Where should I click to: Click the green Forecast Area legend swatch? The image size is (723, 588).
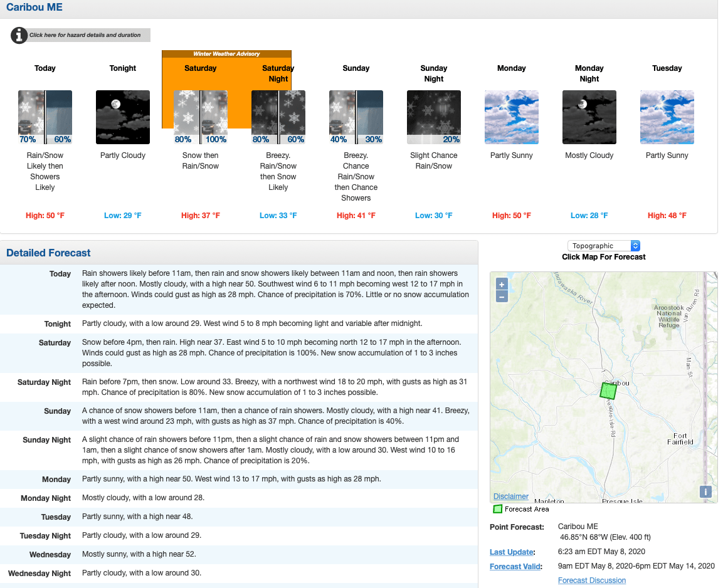(497, 509)
